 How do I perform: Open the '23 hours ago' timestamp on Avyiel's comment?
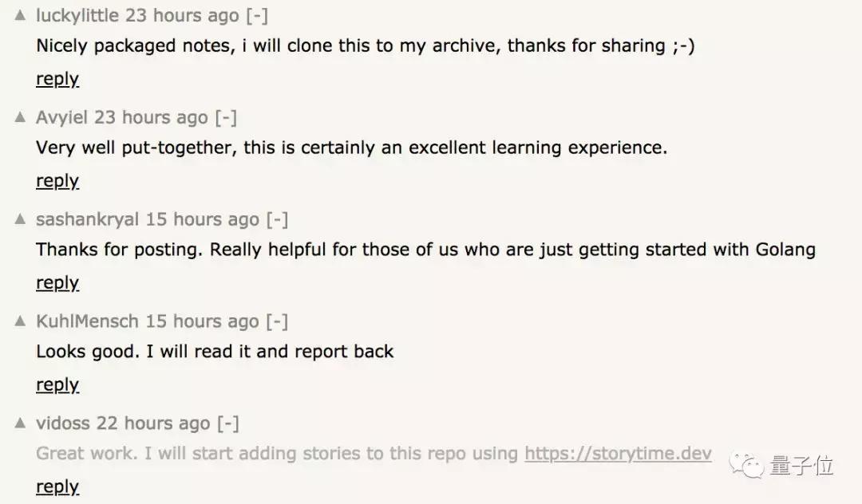[x=151, y=118]
